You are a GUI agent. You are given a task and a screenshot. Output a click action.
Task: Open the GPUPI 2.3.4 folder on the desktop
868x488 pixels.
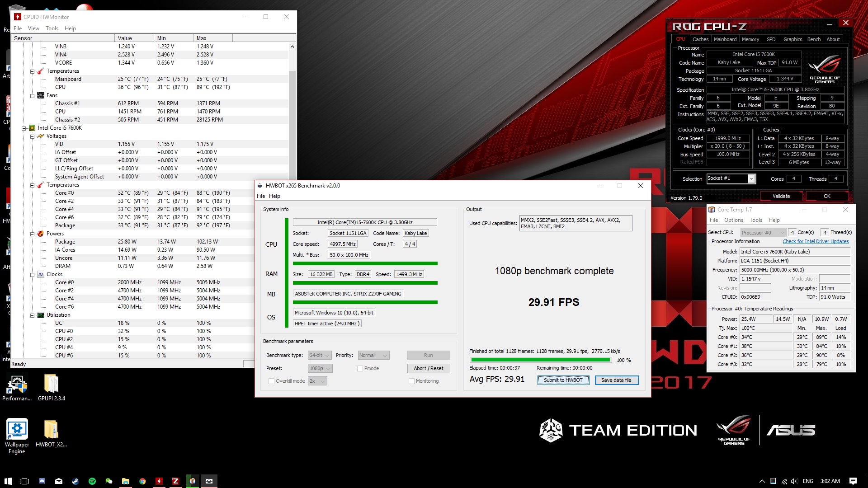point(52,387)
